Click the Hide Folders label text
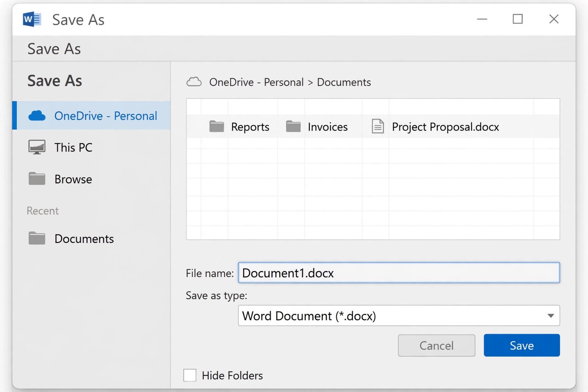588x392 pixels. 232,375
